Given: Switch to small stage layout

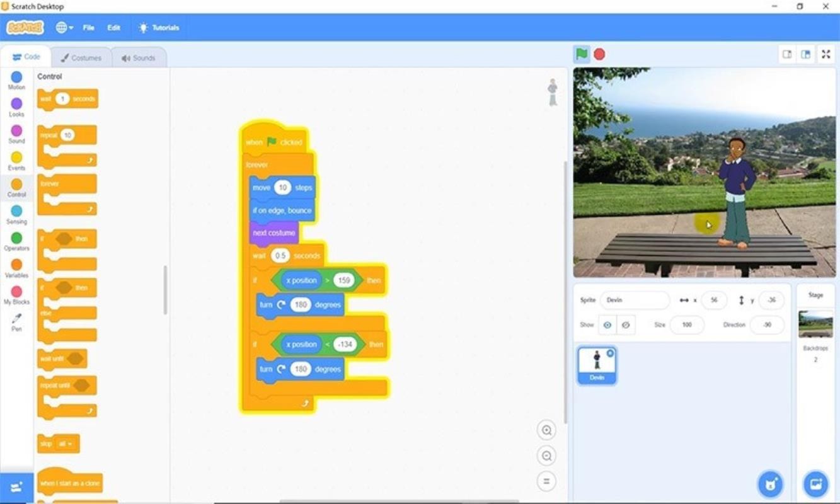Looking at the screenshot, I should 787,54.
